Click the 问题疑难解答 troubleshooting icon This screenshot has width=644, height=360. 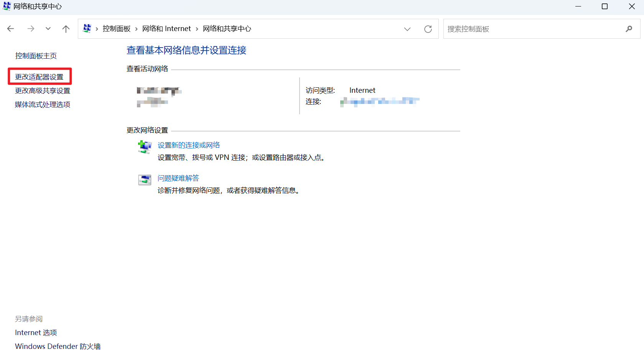pos(145,180)
